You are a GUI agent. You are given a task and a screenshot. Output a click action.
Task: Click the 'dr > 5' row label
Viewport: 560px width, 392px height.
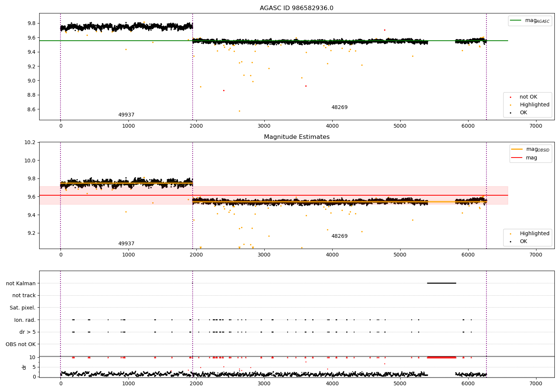(28, 332)
